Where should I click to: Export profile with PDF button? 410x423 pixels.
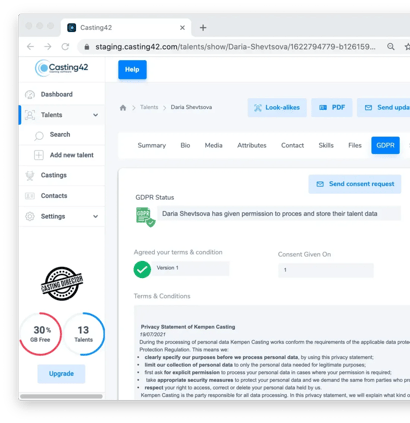332,108
